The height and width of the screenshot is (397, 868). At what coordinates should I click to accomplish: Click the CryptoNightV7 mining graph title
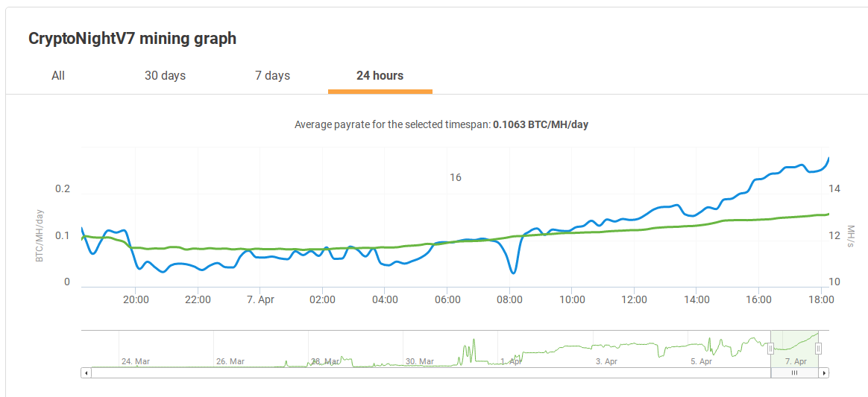[132, 39]
